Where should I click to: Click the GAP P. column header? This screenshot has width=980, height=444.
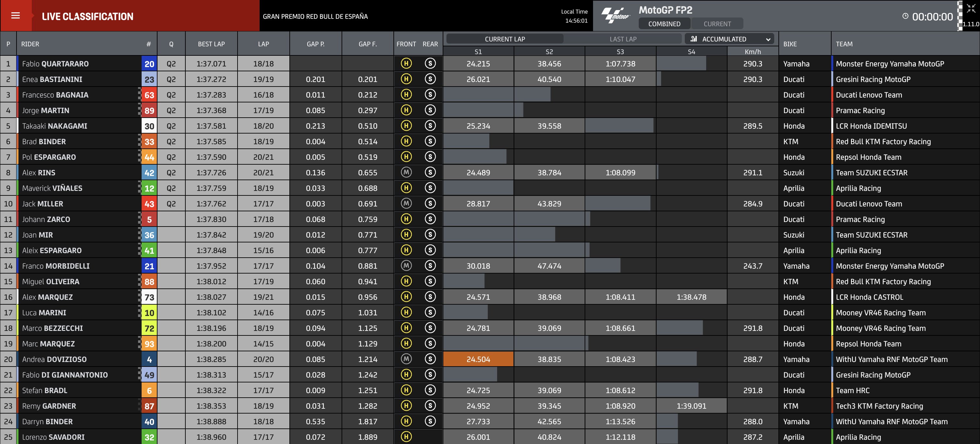tap(315, 44)
